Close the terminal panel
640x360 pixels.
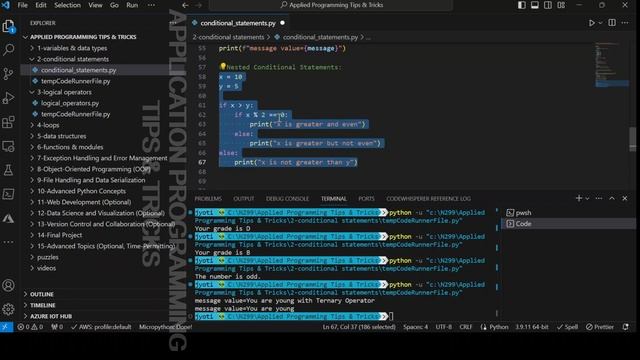pos(625,198)
